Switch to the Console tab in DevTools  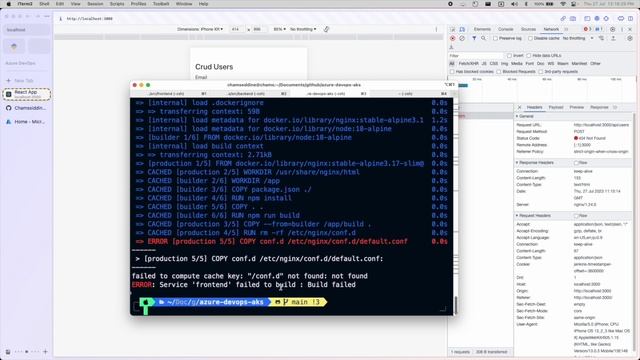(x=505, y=29)
